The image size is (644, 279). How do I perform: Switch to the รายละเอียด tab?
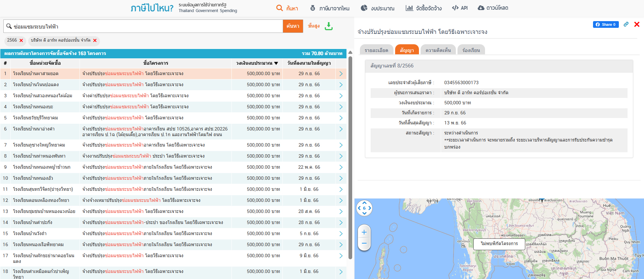click(376, 50)
